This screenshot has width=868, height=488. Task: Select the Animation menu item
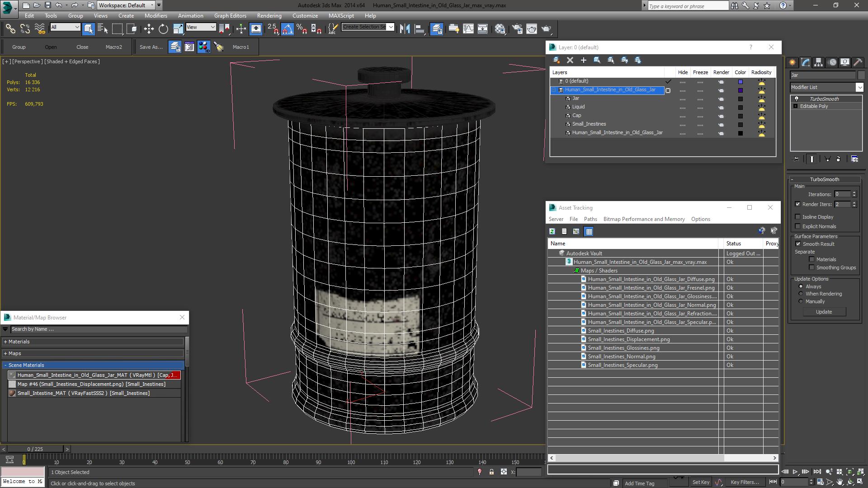click(191, 15)
